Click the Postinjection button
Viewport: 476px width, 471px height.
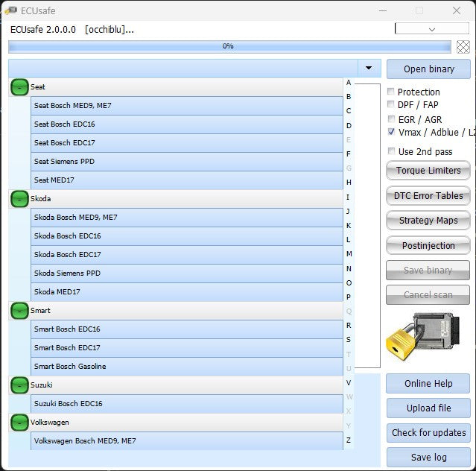click(428, 245)
